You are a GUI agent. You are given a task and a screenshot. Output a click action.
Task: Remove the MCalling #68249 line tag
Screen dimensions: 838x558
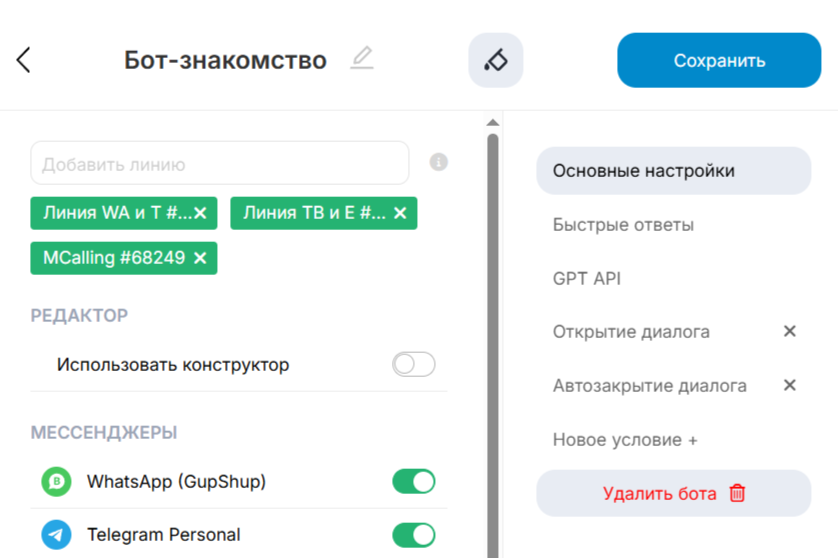pos(200,258)
